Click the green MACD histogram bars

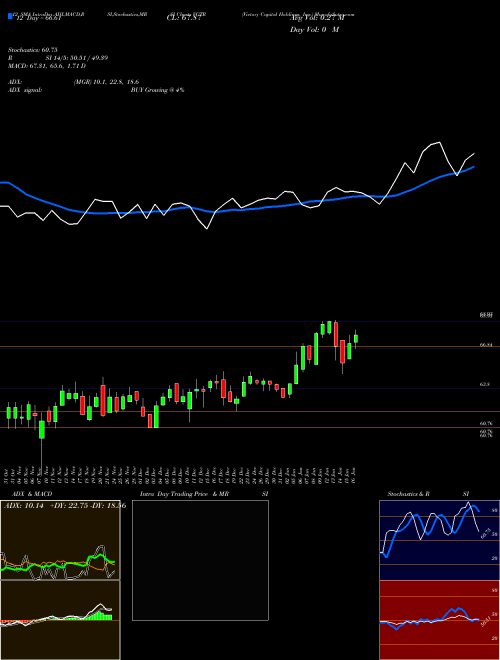tap(99, 616)
